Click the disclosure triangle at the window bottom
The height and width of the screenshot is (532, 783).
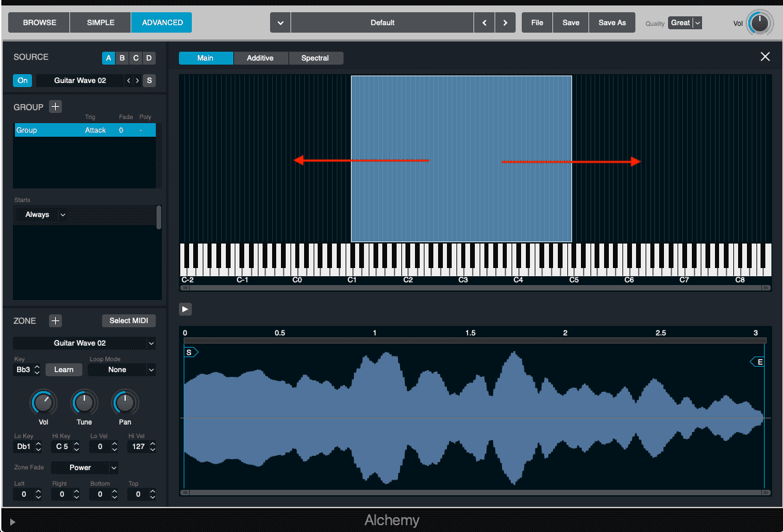(12, 522)
